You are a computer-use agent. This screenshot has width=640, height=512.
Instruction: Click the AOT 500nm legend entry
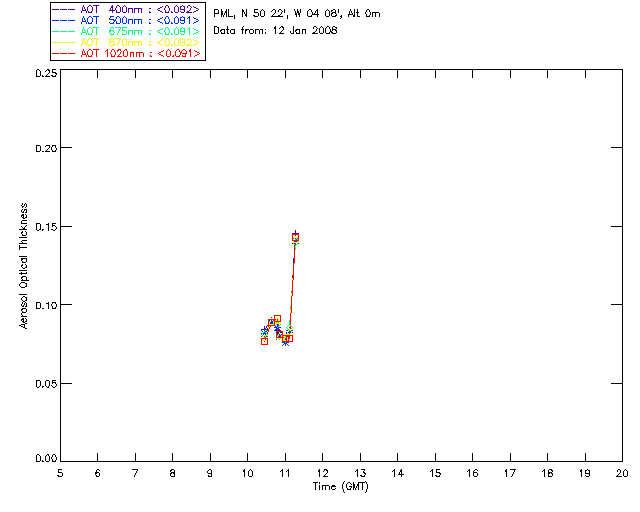pyautogui.click(x=127, y=20)
